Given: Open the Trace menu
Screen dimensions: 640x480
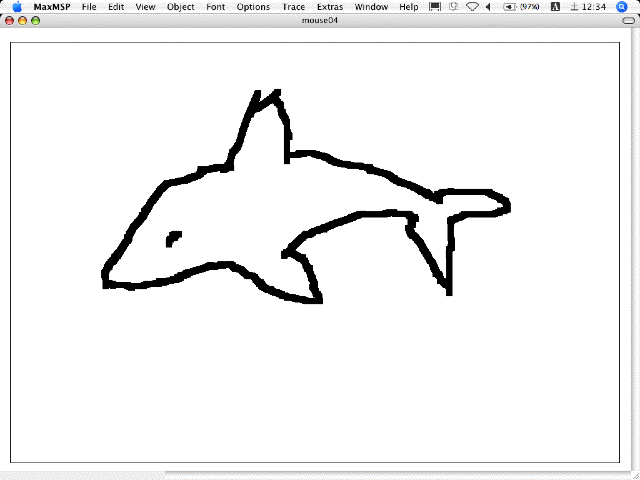Looking at the screenshot, I should [293, 7].
